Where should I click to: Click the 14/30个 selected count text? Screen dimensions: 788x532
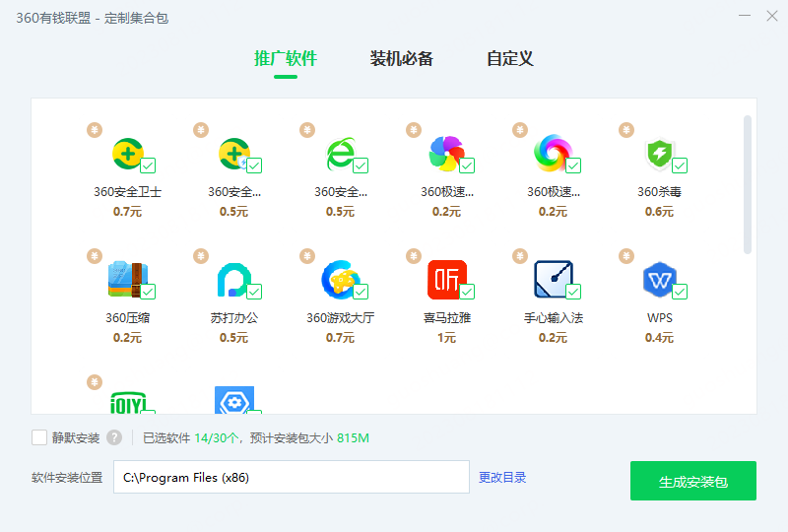pyautogui.click(x=217, y=438)
